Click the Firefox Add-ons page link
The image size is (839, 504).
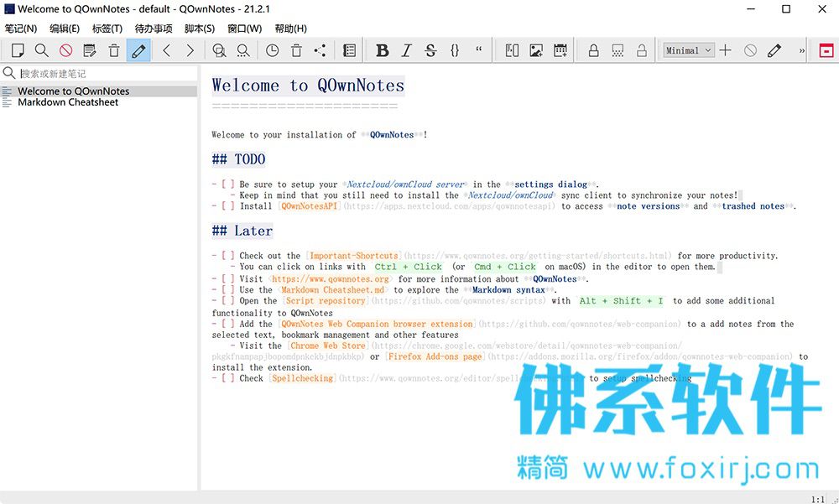(x=435, y=356)
